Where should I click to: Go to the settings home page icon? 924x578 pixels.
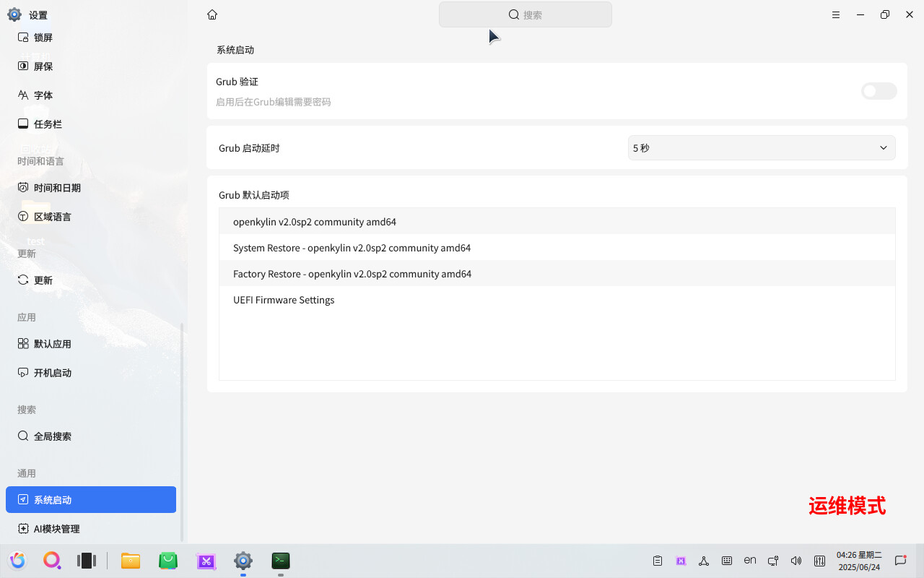(x=212, y=14)
